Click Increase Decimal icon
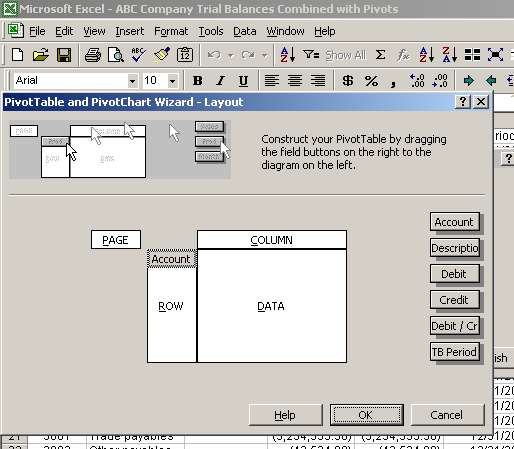The height and width of the screenshot is (449, 514). [417, 81]
